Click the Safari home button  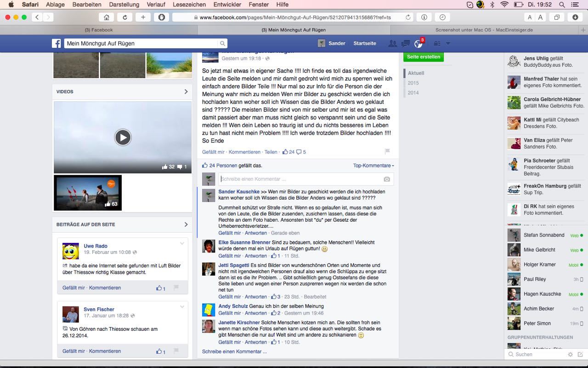pyautogui.click(x=107, y=17)
